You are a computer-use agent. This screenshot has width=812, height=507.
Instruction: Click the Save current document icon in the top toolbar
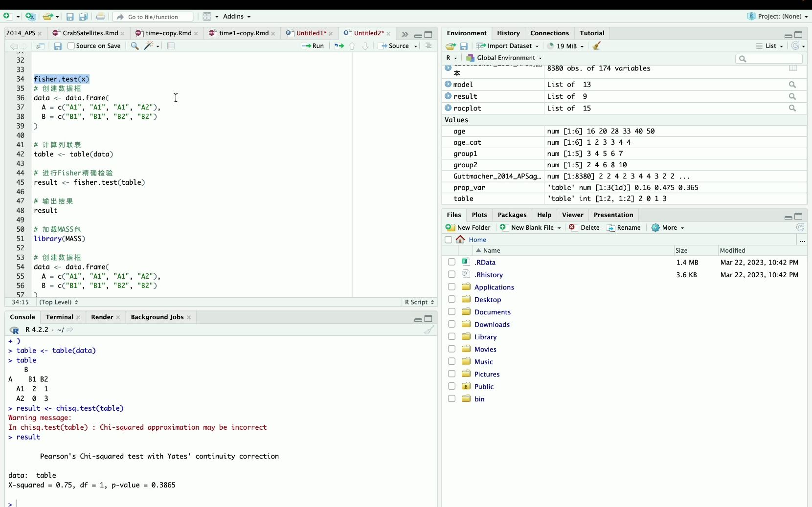coord(70,17)
